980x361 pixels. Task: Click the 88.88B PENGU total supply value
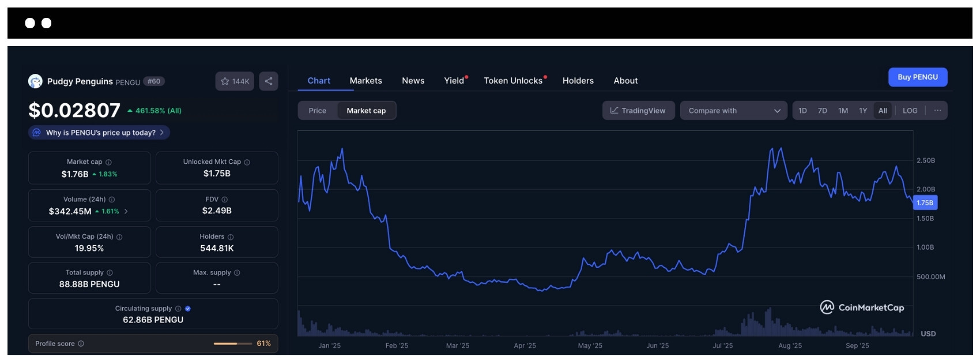click(89, 284)
